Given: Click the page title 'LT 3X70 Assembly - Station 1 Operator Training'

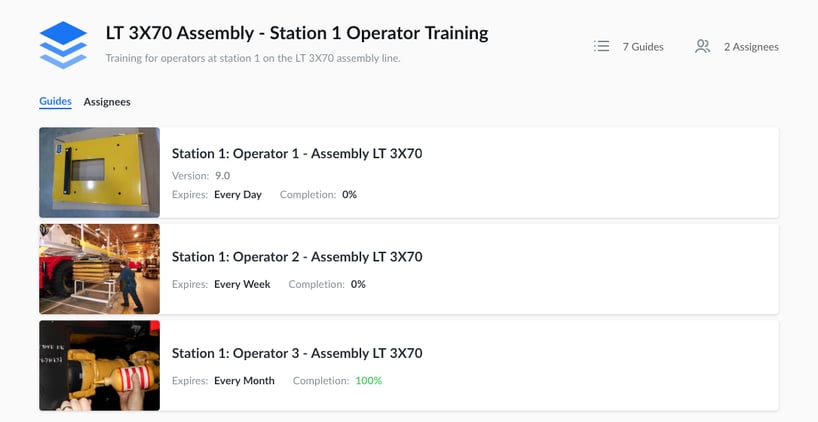Looking at the screenshot, I should pyautogui.click(x=297, y=33).
